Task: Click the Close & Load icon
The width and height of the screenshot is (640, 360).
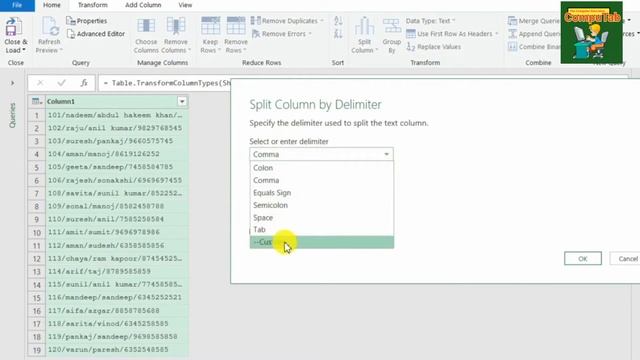Action: coord(13,27)
